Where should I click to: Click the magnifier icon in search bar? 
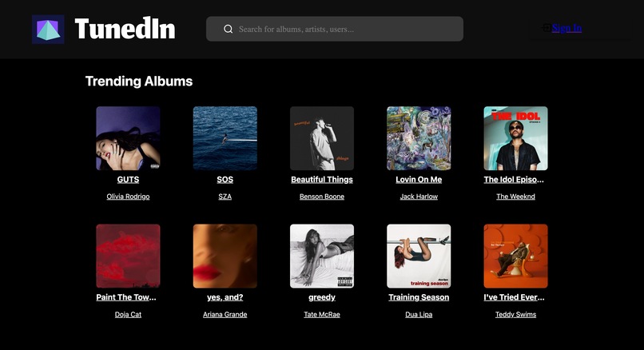228,29
